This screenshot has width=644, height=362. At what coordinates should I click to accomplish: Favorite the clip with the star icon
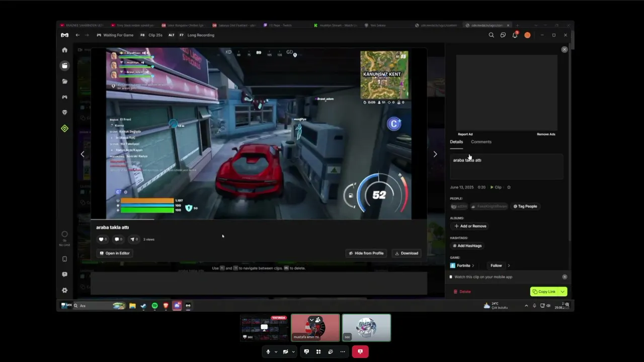pyautogui.click(x=509, y=187)
